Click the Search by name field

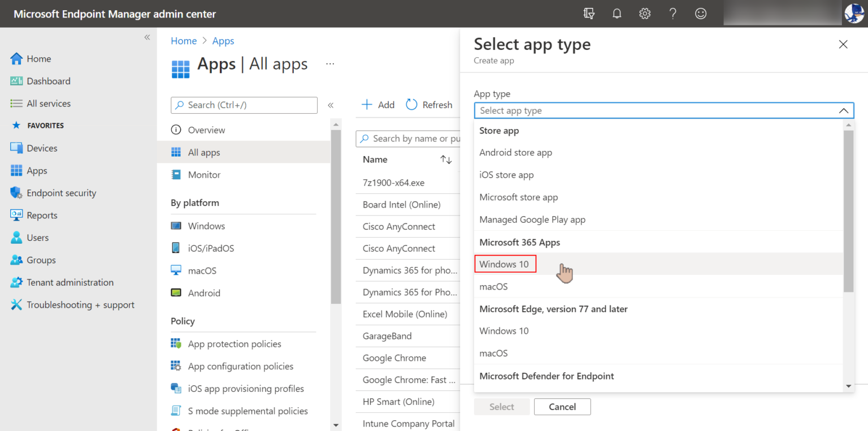[413, 138]
